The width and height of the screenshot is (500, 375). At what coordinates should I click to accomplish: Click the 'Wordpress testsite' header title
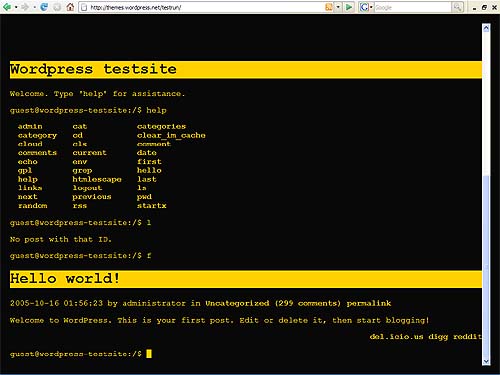click(93, 69)
